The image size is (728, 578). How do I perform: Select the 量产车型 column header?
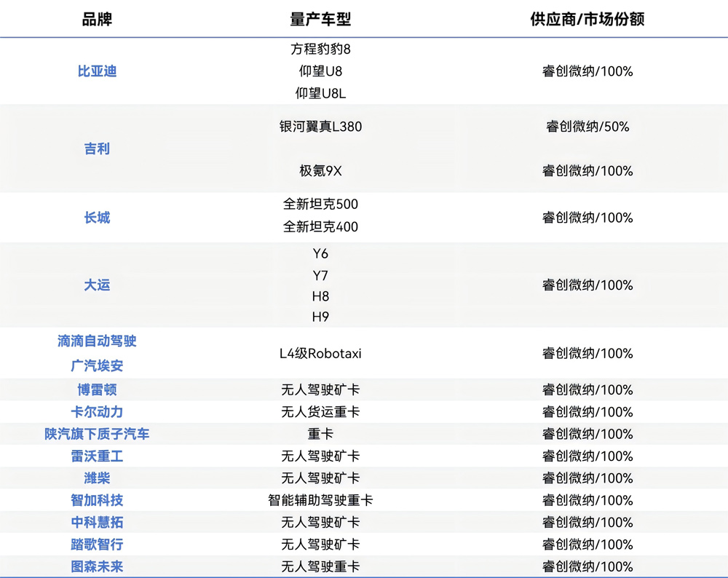tap(320, 19)
